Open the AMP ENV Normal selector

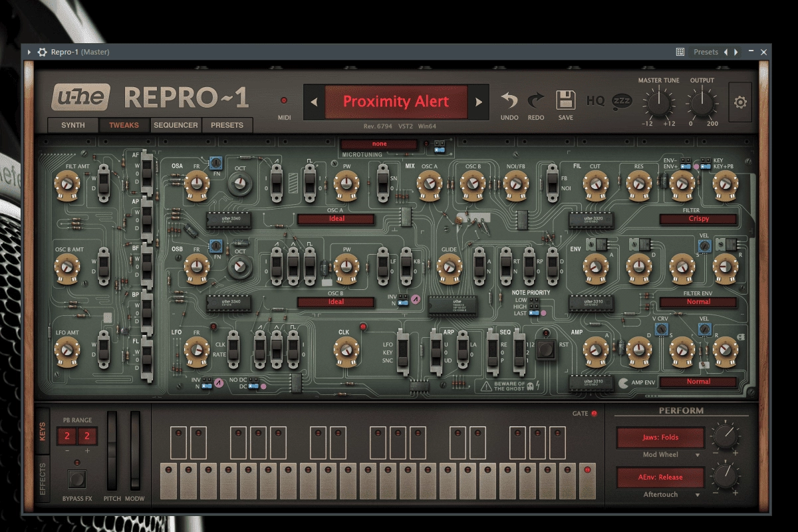698,382
